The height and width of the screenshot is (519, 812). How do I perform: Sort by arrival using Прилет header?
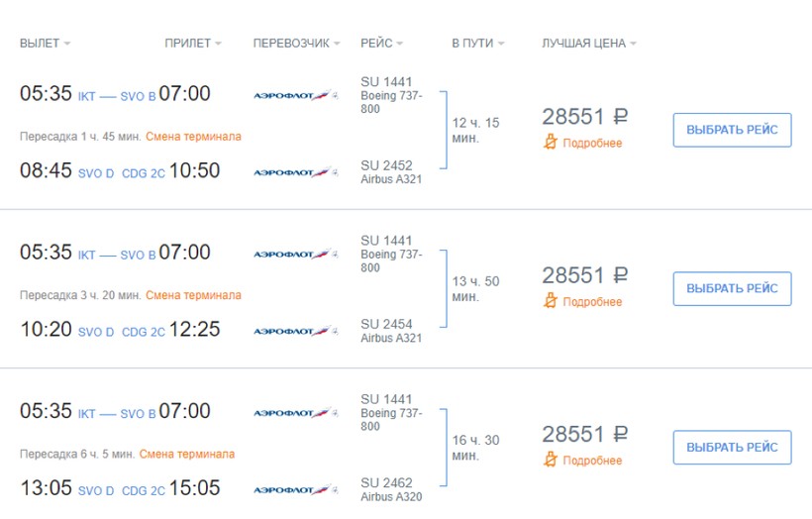192,44
